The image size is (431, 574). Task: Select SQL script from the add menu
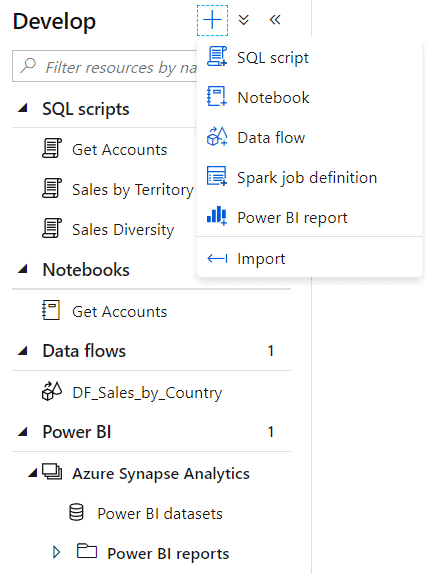pos(309,57)
